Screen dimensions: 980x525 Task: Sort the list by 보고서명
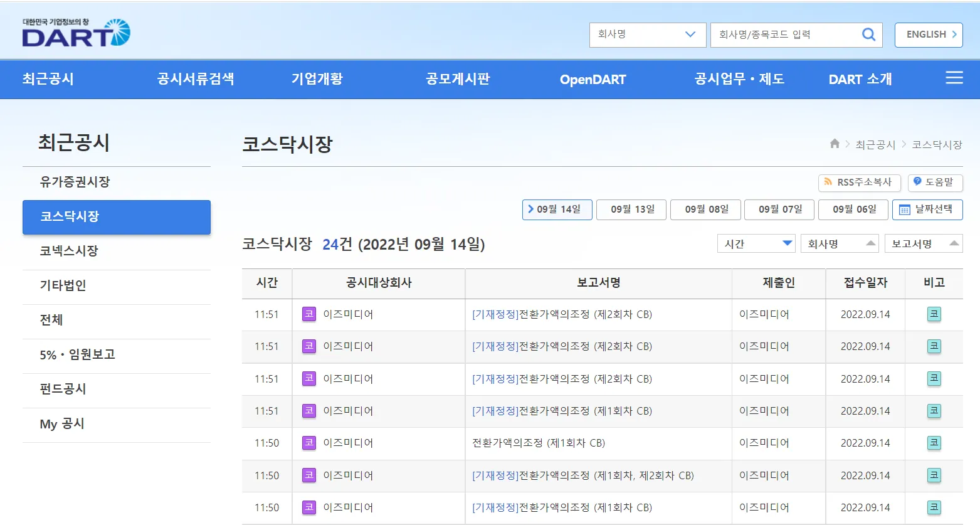924,243
